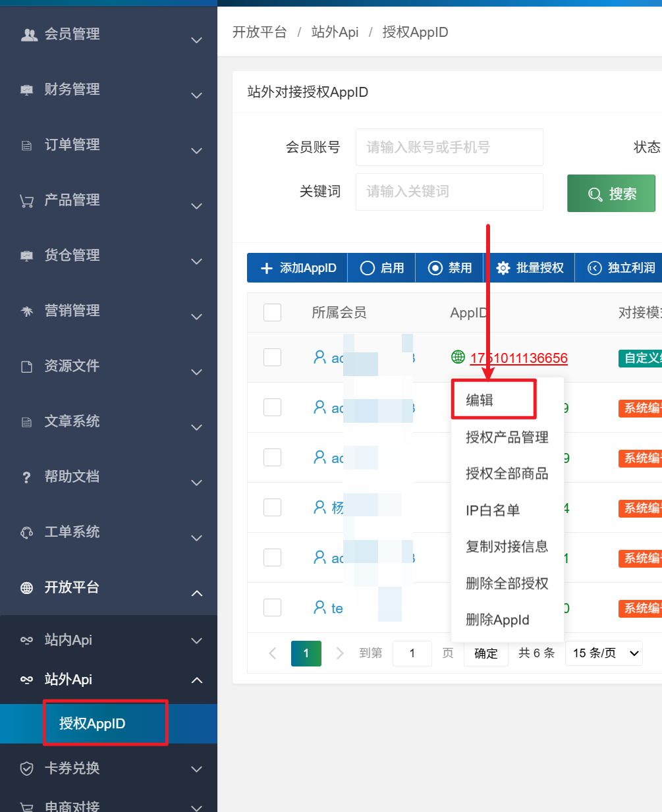Click the 帮助文档 question mark icon
Viewport: 662px width, 812px height.
[27, 477]
